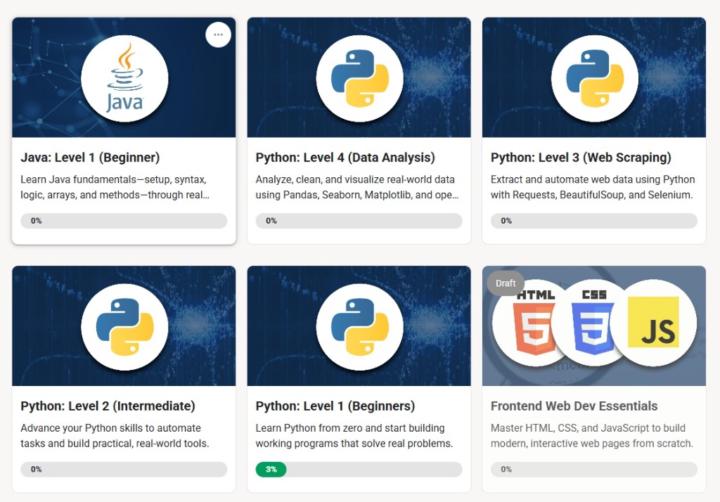The width and height of the screenshot is (720, 502).
Task: Click Python logo on Level 1 Beginners card
Action: pos(359,327)
